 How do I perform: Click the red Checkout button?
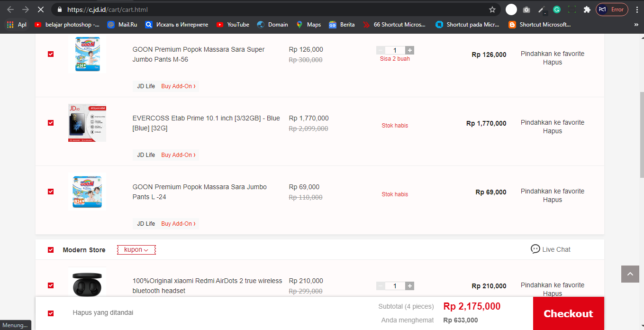tap(569, 313)
